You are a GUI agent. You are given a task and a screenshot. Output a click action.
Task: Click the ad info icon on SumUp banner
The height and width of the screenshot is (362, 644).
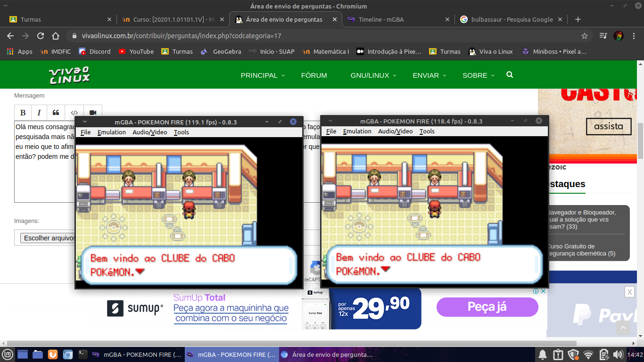pyautogui.click(x=536, y=291)
